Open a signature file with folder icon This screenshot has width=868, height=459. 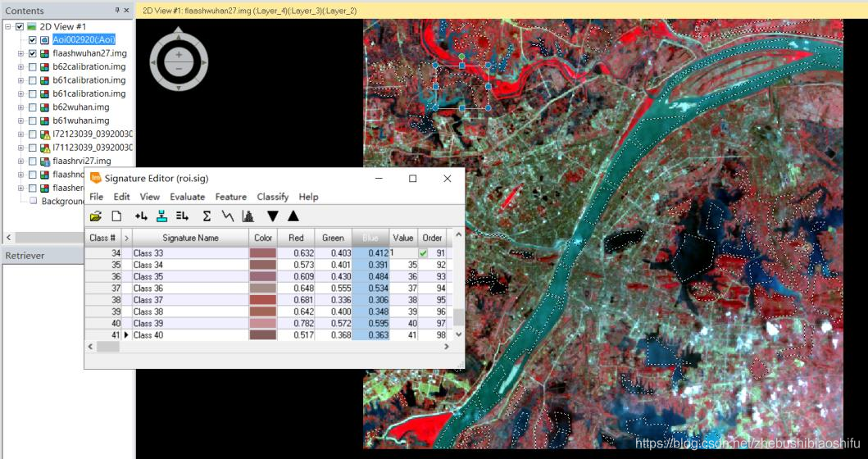tap(96, 216)
